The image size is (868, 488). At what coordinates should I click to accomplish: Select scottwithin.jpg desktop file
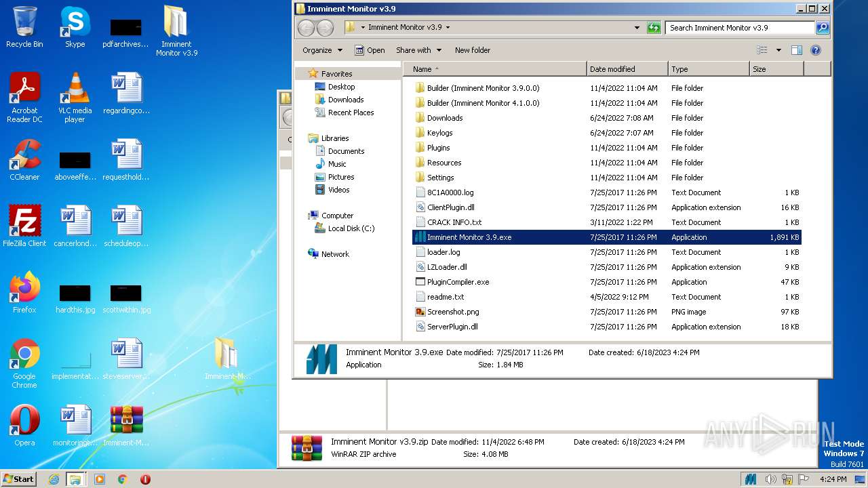[126, 298]
